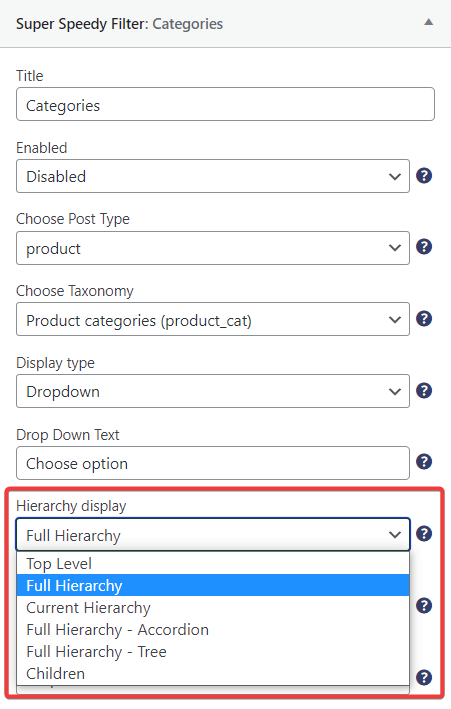Open the Enabled dropdown showing Disabled
Image resolution: width=451 pixels, height=709 pixels.
(x=213, y=176)
